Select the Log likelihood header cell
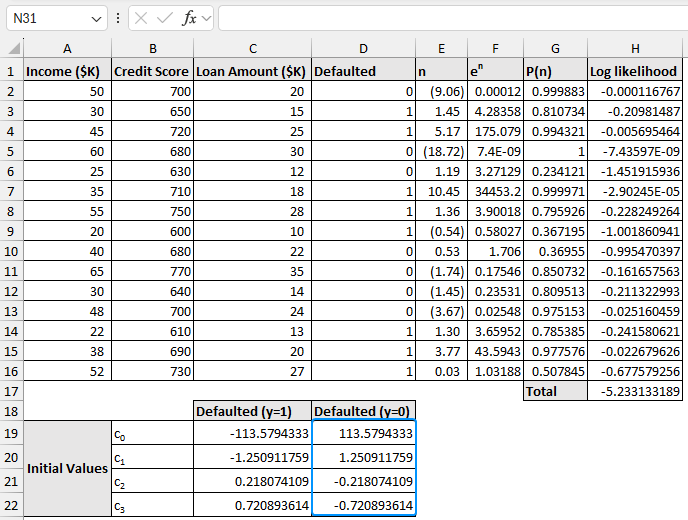The image size is (688, 520). 635,71
